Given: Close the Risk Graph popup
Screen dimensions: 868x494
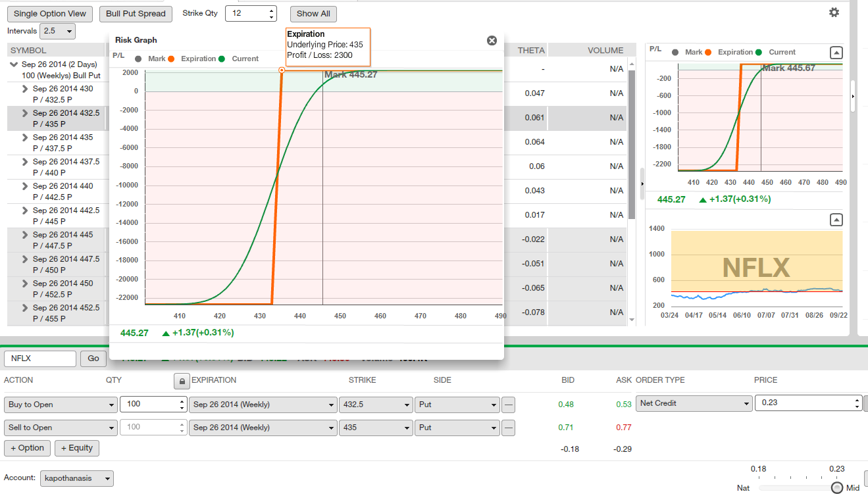Looking at the screenshot, I should 492,40.
